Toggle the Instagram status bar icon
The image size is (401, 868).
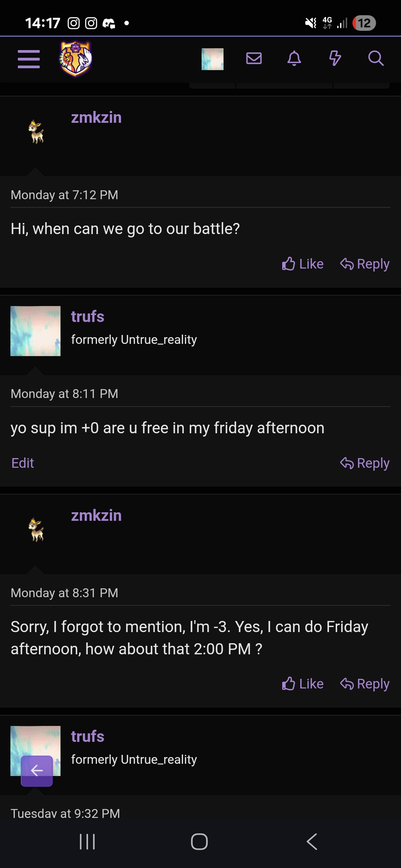tap(74, 23)
